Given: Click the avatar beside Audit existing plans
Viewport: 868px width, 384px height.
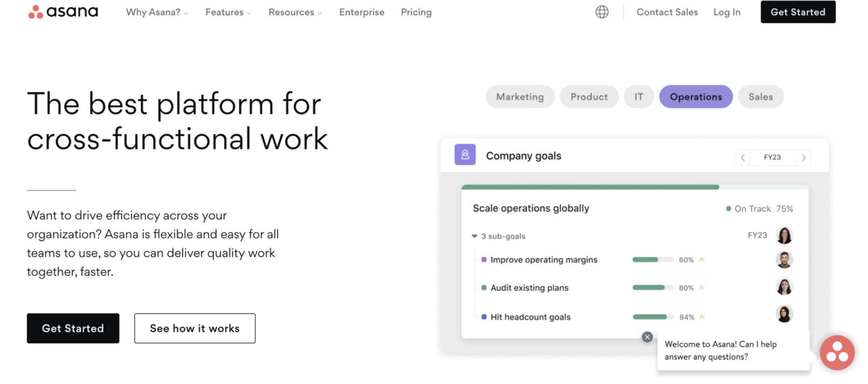Looking at the screenshot, I should coord(784,287).
